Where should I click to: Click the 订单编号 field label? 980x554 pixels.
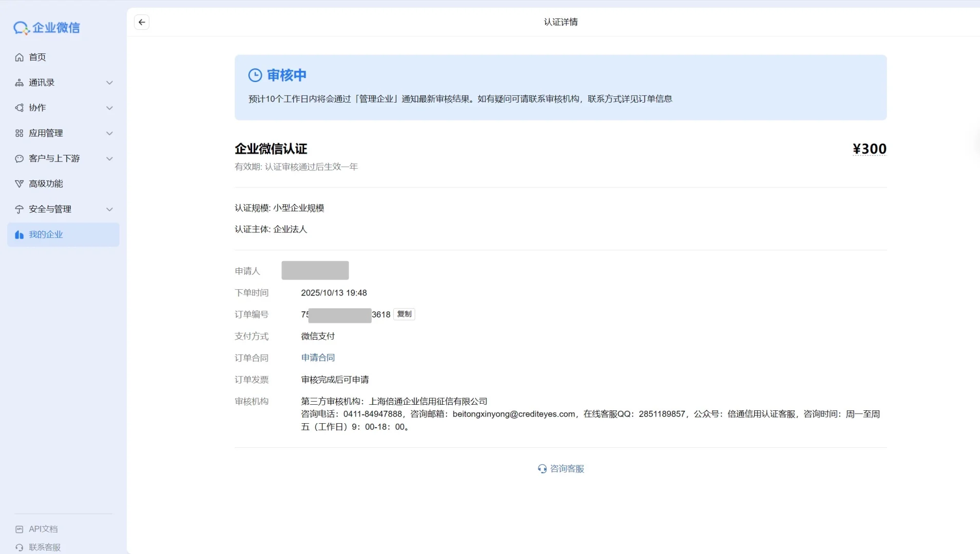252,314
